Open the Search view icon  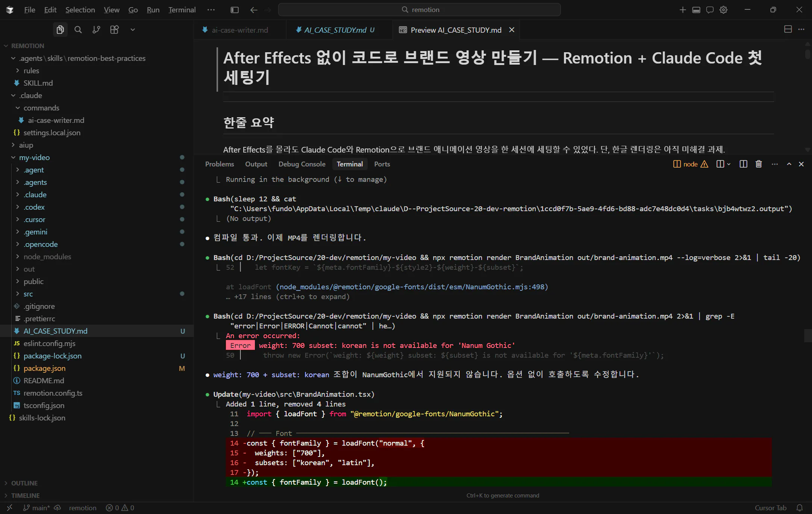tap(78, 30)
